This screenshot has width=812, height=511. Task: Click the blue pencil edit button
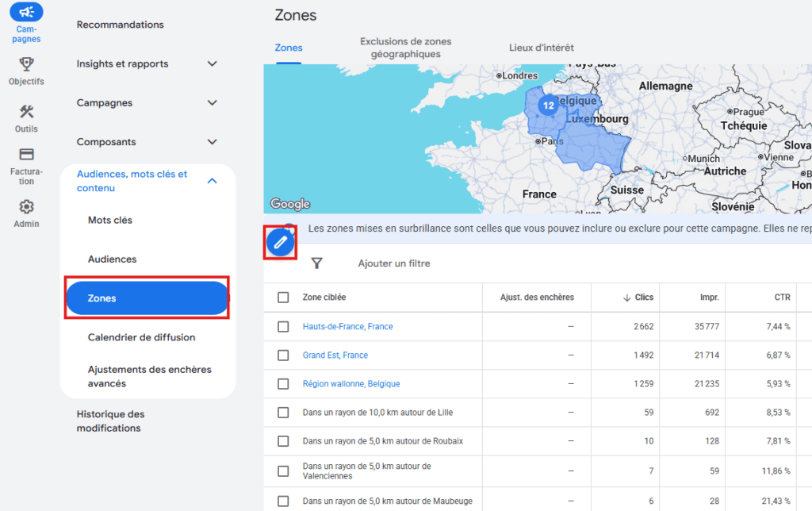coord(280,242)
